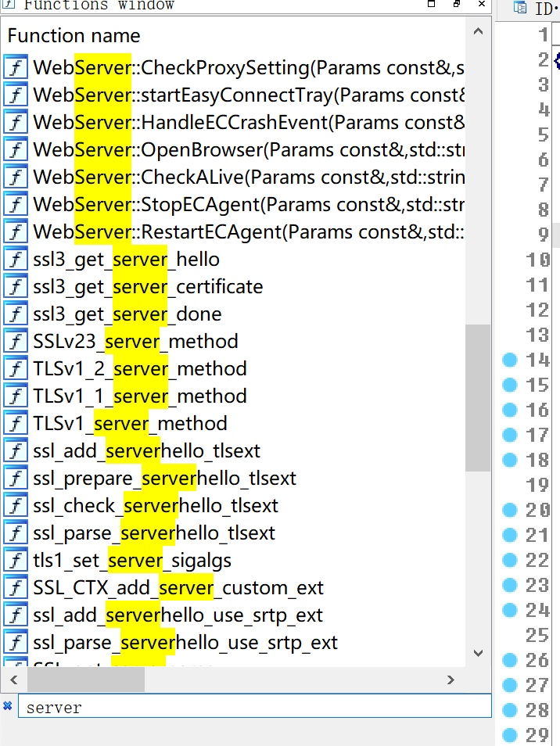Viewport: 560px width, 746px height.
Task: Maximize the Functions window panel
Action: [x=431, y=4]
